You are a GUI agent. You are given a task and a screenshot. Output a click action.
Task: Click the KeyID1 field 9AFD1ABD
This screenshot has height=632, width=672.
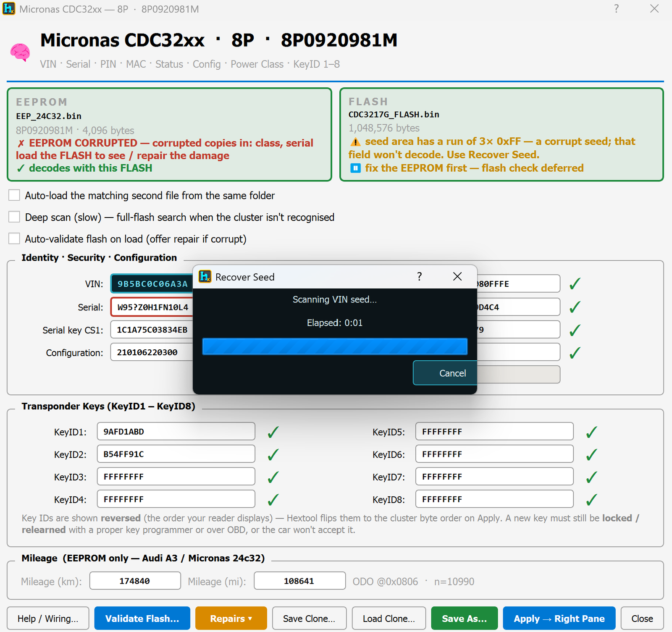[176, 431]
